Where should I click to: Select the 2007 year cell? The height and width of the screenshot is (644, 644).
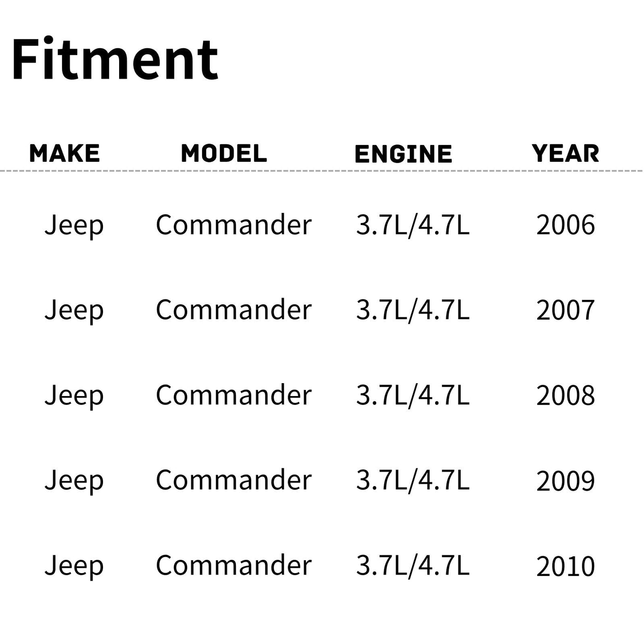[565, 310]
